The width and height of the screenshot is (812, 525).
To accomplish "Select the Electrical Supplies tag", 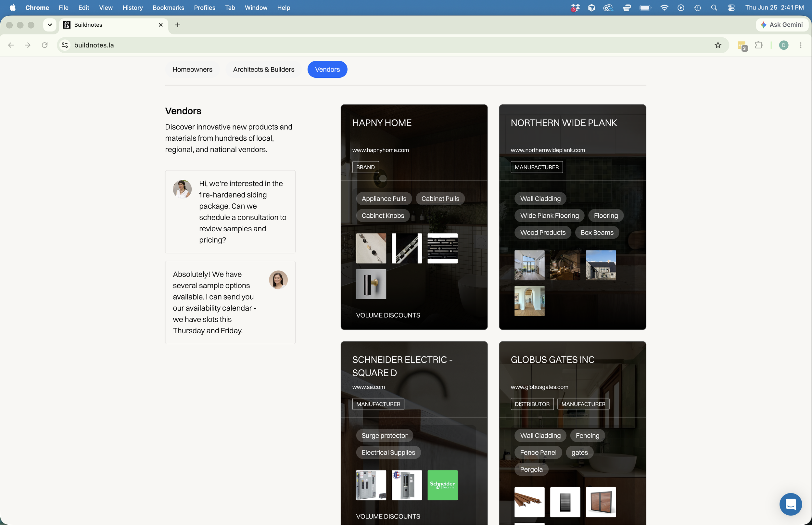I will click(388, 453).
